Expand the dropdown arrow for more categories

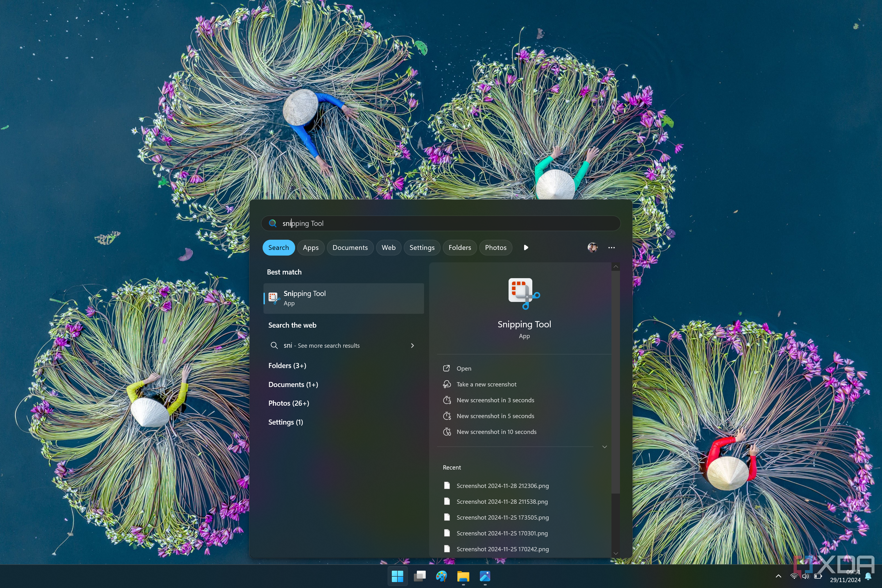point(526,247)
